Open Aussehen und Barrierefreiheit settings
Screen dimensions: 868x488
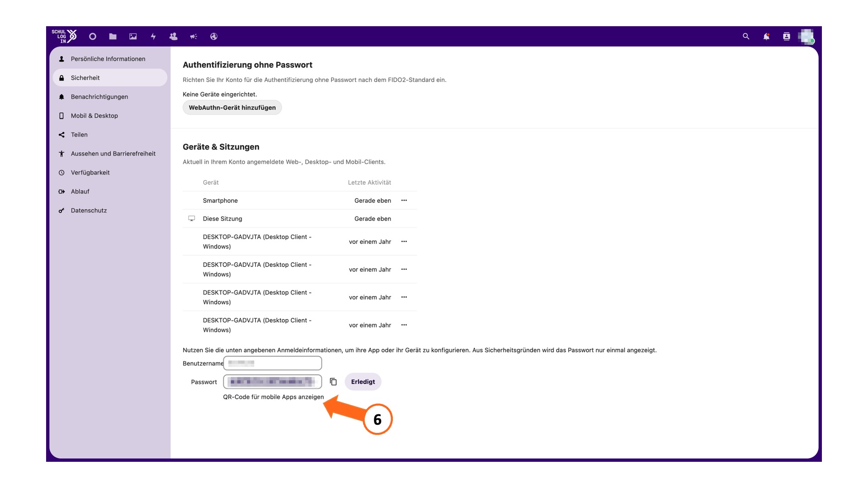coord(110,154)
